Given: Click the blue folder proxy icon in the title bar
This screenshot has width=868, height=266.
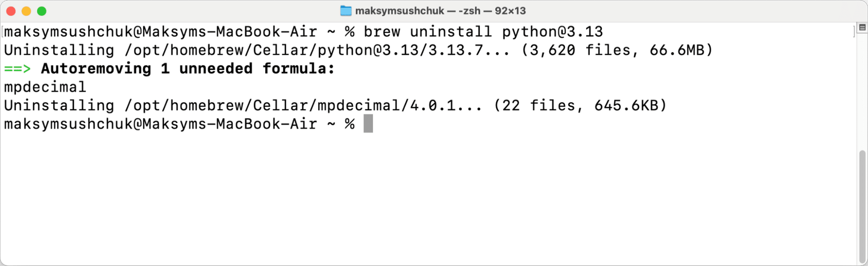Looking at the screenshot, I should [346, 11].
